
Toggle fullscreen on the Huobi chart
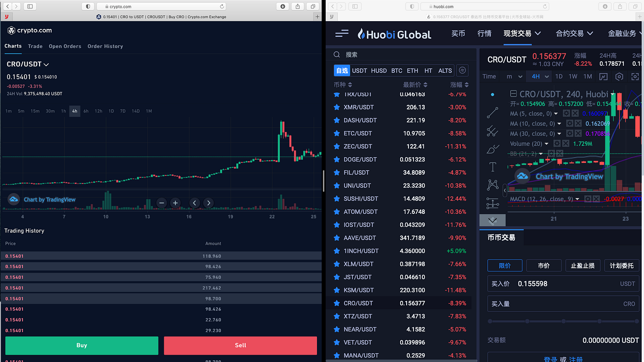(x=635, y=76)
